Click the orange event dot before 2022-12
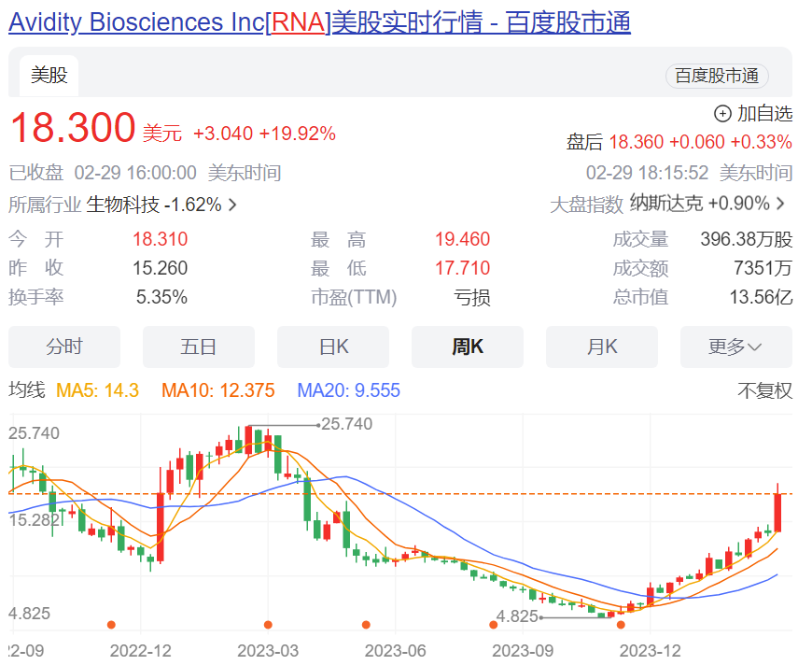This screenshot has width=812, height=665. [111, 624]
